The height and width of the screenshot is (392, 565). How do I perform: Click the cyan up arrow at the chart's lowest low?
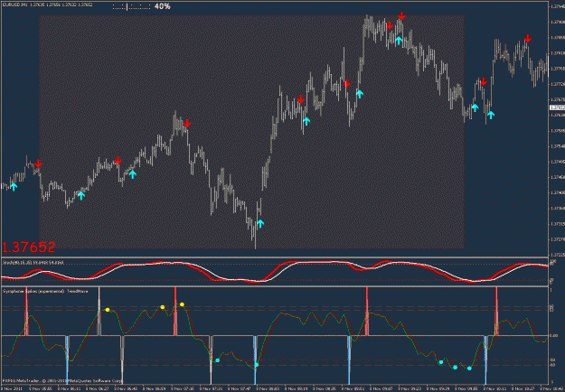click(260, 223)
